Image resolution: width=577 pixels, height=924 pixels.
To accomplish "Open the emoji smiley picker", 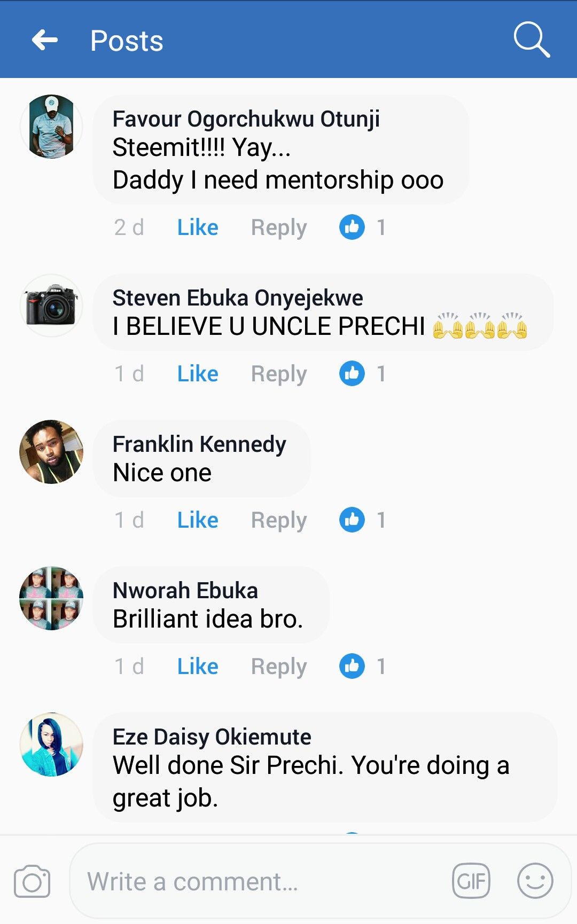I will click(535, 881).
